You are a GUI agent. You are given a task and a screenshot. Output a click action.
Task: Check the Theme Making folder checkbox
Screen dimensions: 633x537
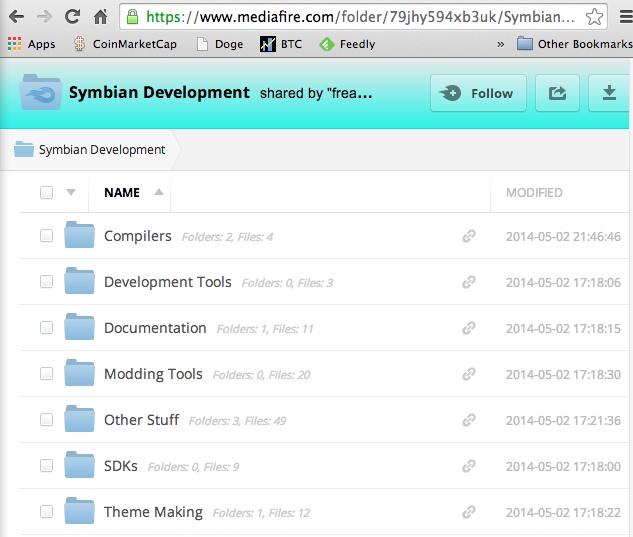pos(46,512)
